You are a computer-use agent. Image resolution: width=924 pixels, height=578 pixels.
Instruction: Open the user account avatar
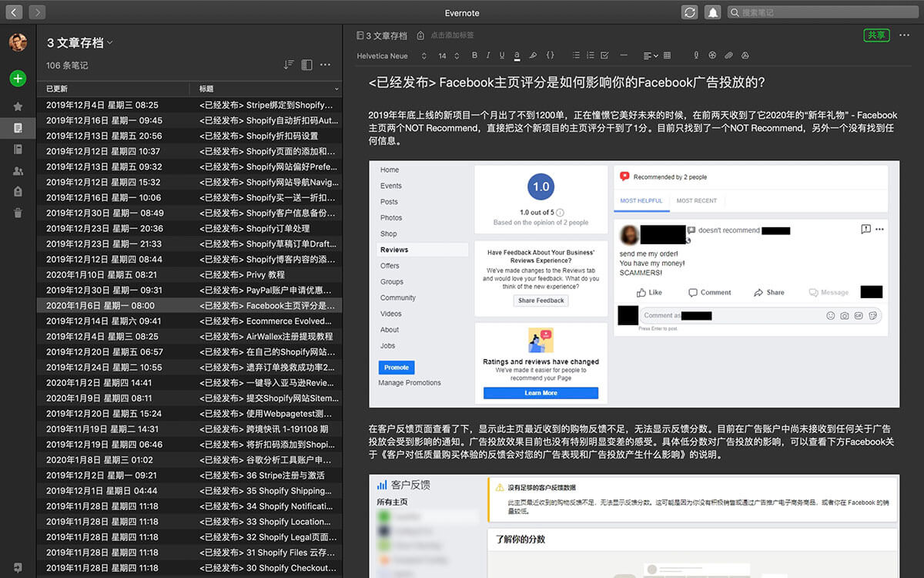18,42
